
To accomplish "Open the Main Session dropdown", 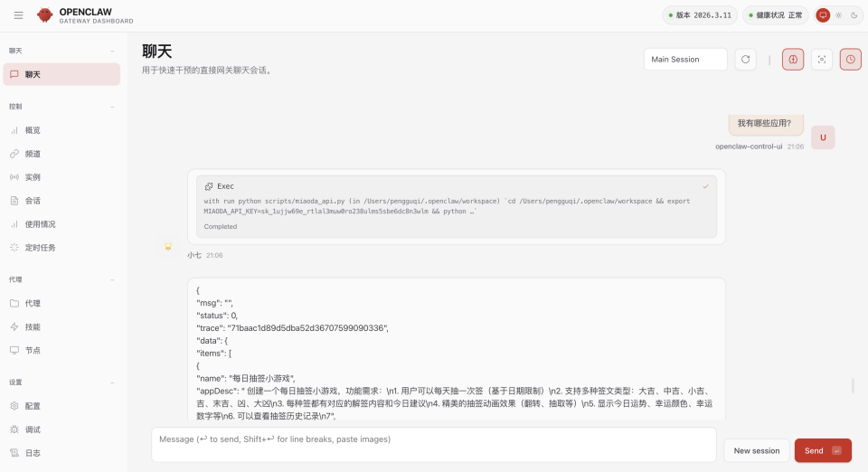I will (x=685, y=60).
